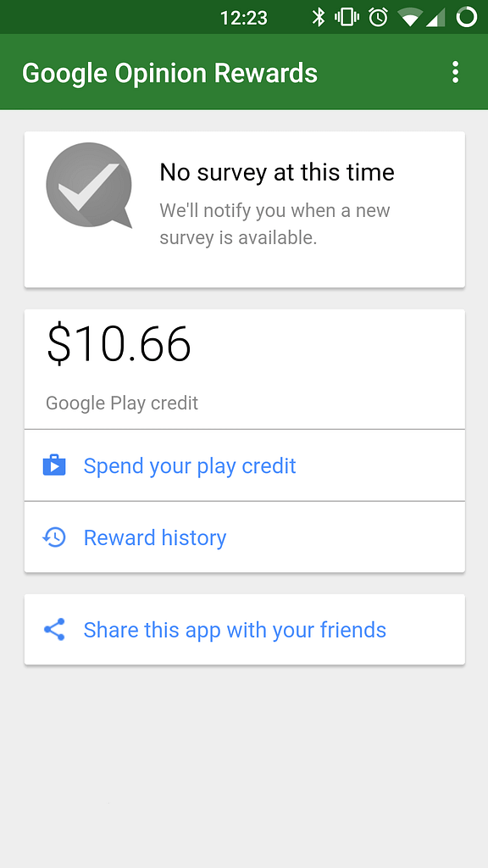Select the status bar clock showing 12:23

(245, 17)
